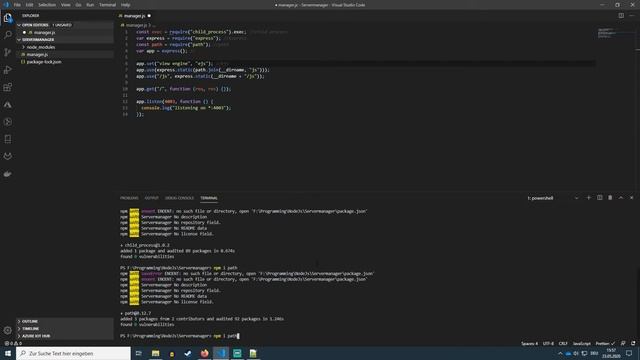Screen dimensions: 640x360
Task: Open Windows Start menu
Action: [x=8, y=353]
